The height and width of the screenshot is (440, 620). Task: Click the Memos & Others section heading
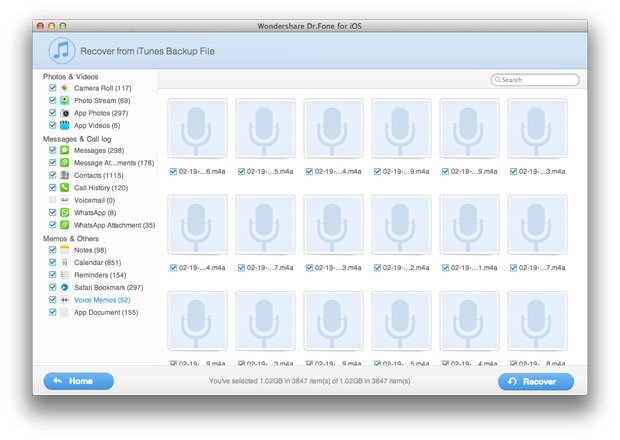pos(71,238)
